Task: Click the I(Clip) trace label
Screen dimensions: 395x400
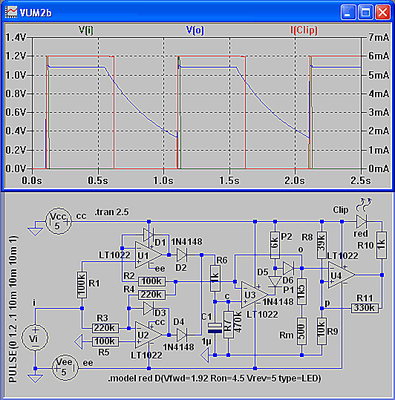Action: click(x=304, y=30)
